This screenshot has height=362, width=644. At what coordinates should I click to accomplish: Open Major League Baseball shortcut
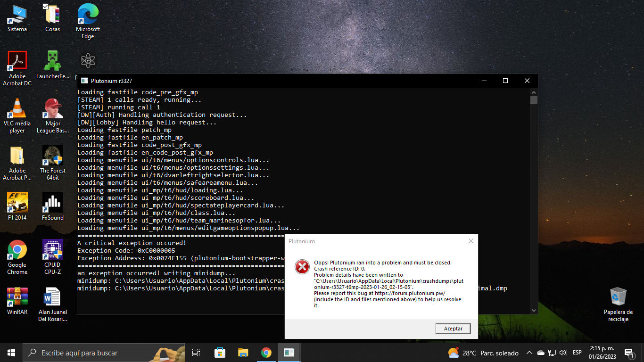[x=53, y=116]
